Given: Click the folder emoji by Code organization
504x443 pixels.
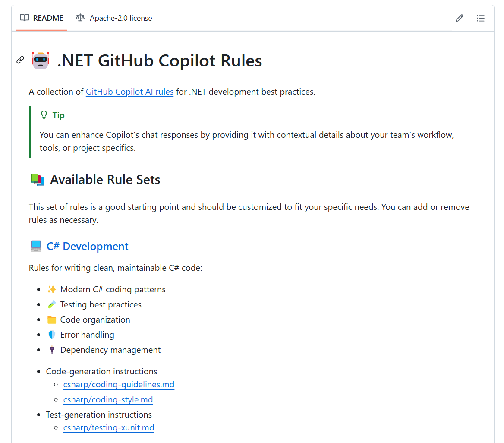Looking at the screenshot, I should point(52,320).
